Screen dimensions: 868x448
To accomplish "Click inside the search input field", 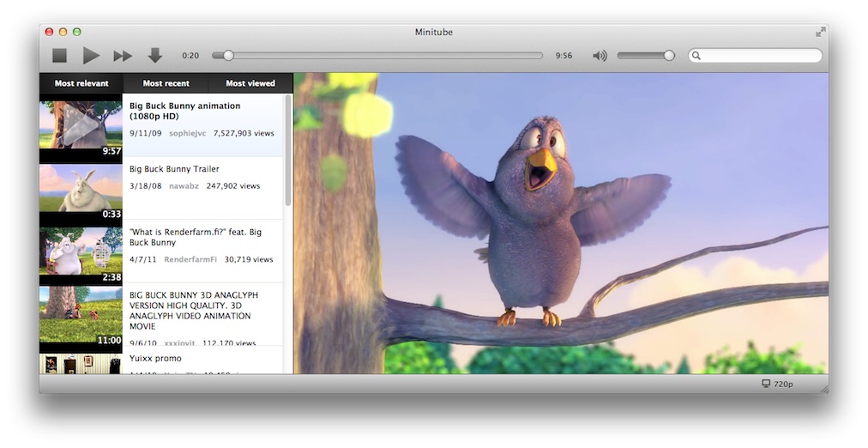I will (x=759, y=56).
